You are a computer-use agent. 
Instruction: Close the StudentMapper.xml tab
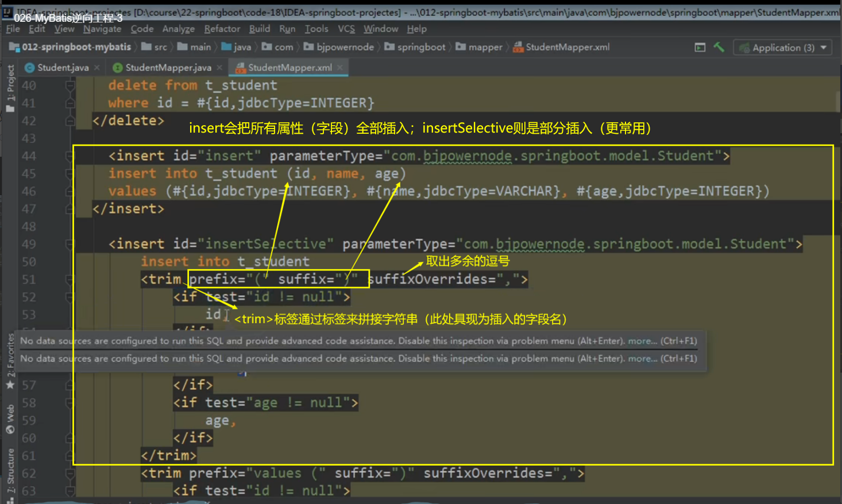pyautogui.click(x=340, y=68)
